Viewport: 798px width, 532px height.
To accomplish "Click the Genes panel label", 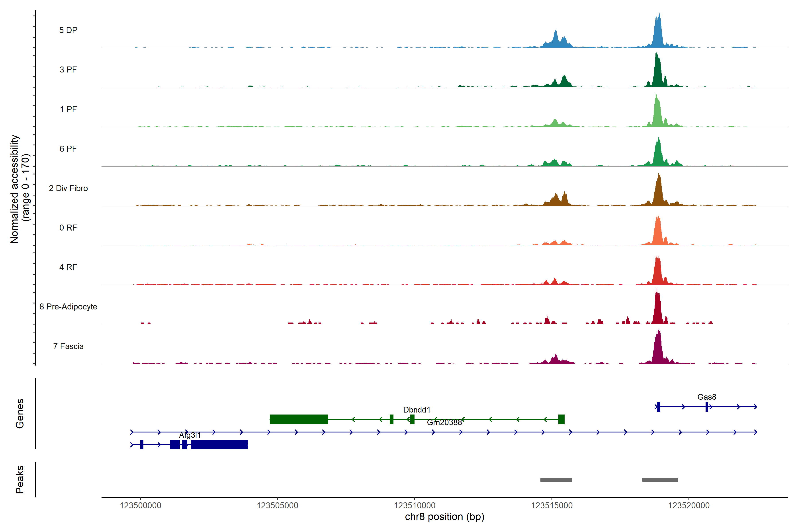I will tap(20, 413).
